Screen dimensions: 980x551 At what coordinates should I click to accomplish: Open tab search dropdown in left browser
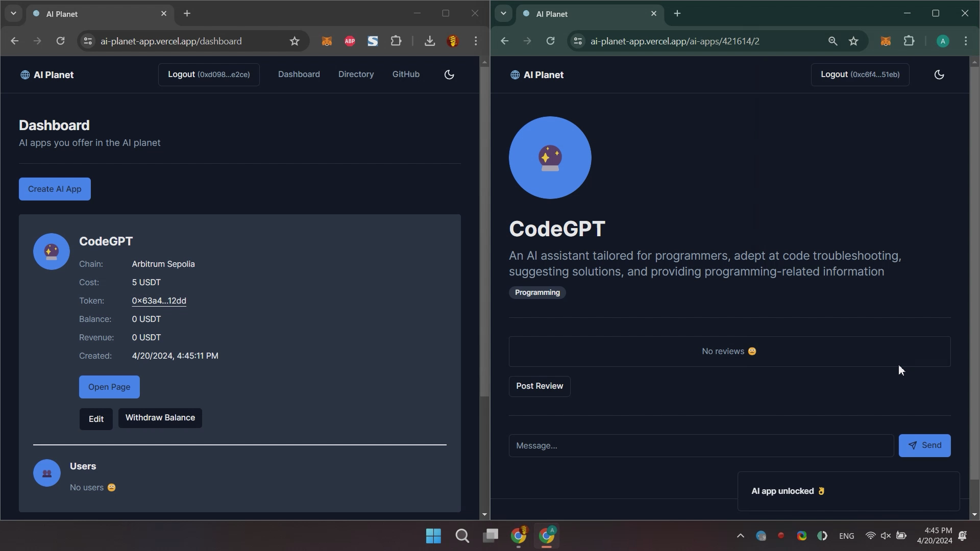pos(13,14)
